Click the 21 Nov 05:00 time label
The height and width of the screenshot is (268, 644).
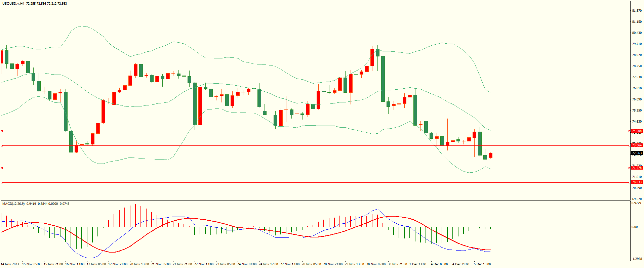click(161, 264)
